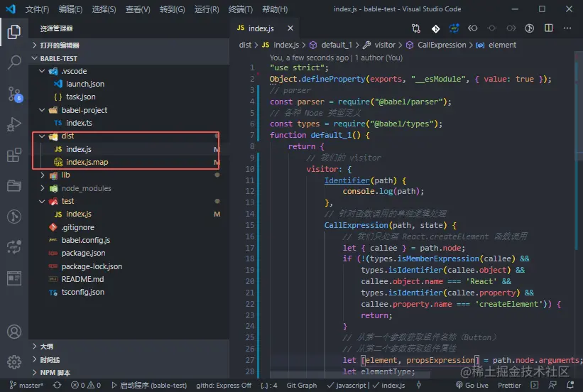
Task: Open the Manage gear icon
Action: (14, 361)
